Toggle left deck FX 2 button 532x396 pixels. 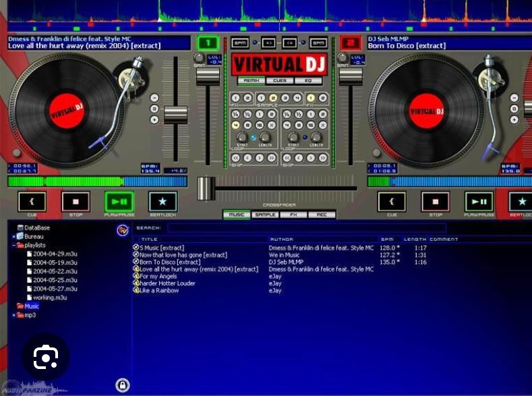[x=247, y=98]
